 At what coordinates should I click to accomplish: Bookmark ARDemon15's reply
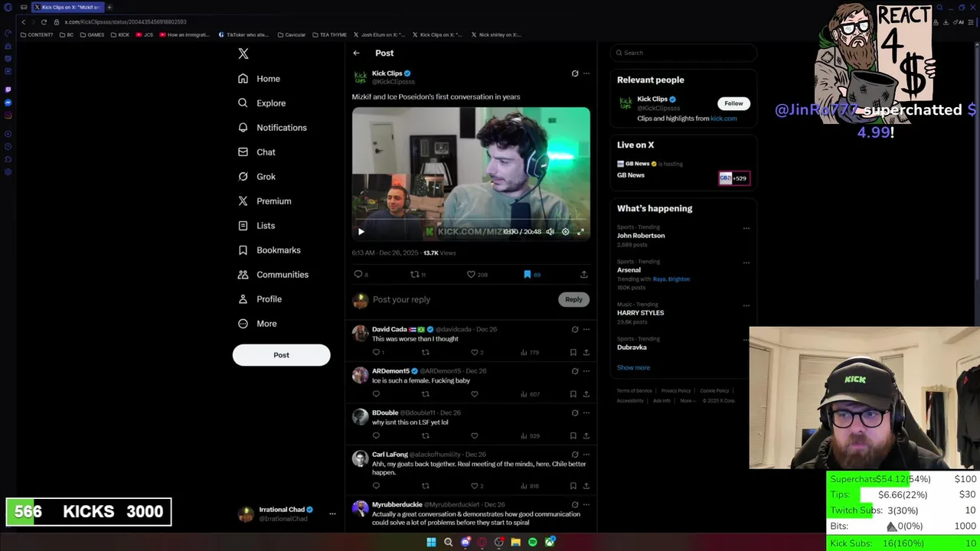(573, 394)
